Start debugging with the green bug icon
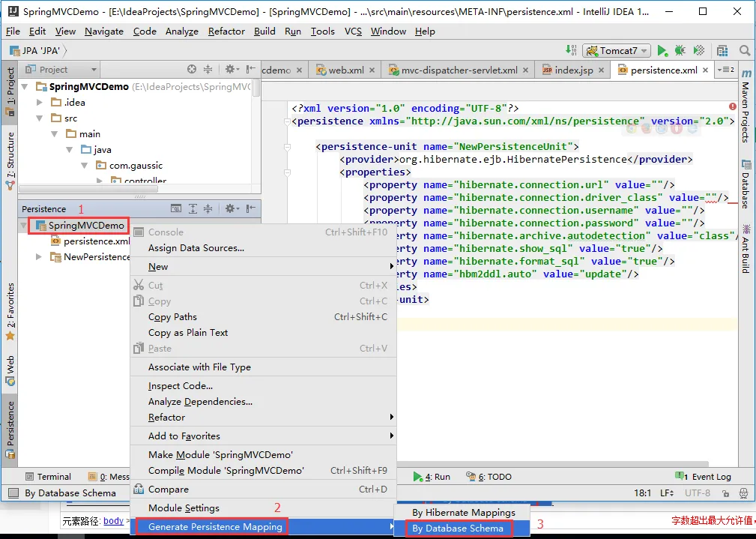The height and width of the screenshot is (539, 756). tap(680, 51)
